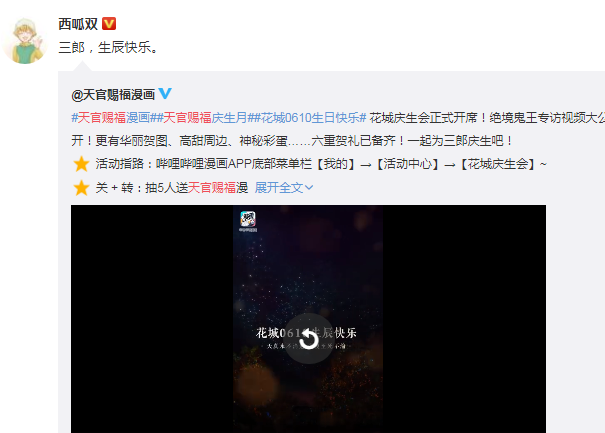
Task: Click the username 西呱双
Action: pyautogui.click(x=78, y=24)
